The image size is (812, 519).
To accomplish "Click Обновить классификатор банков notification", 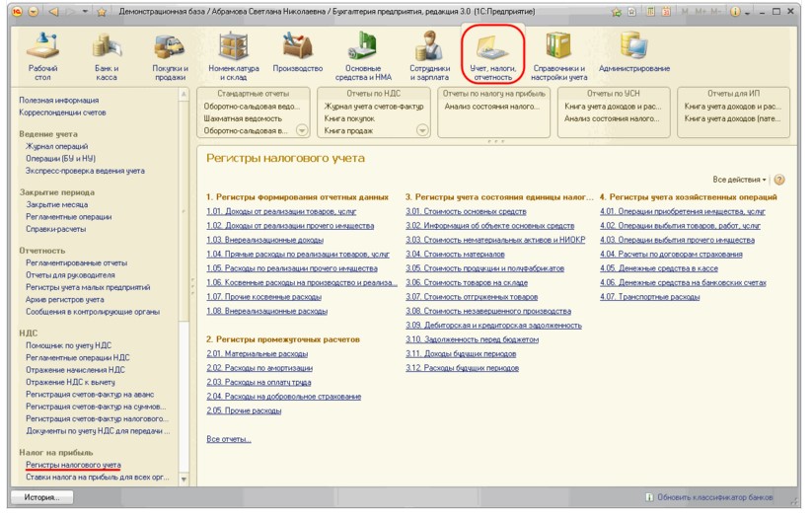I will coord(708,497).
